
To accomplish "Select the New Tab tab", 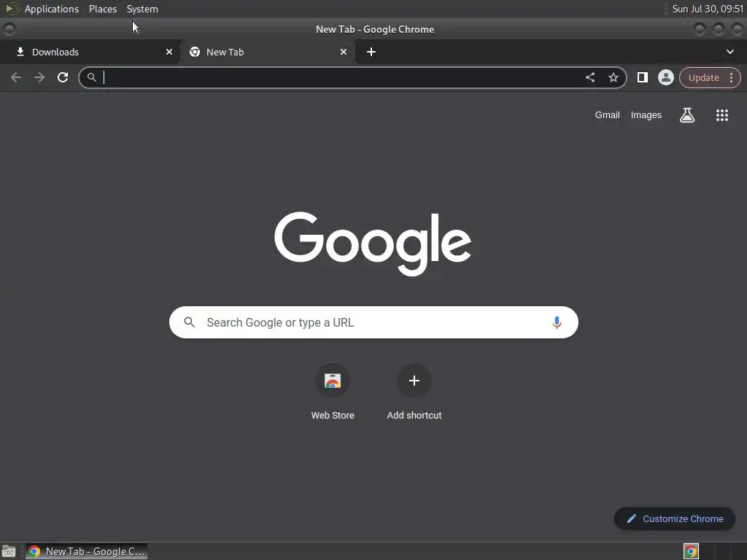I will point(267,52).
